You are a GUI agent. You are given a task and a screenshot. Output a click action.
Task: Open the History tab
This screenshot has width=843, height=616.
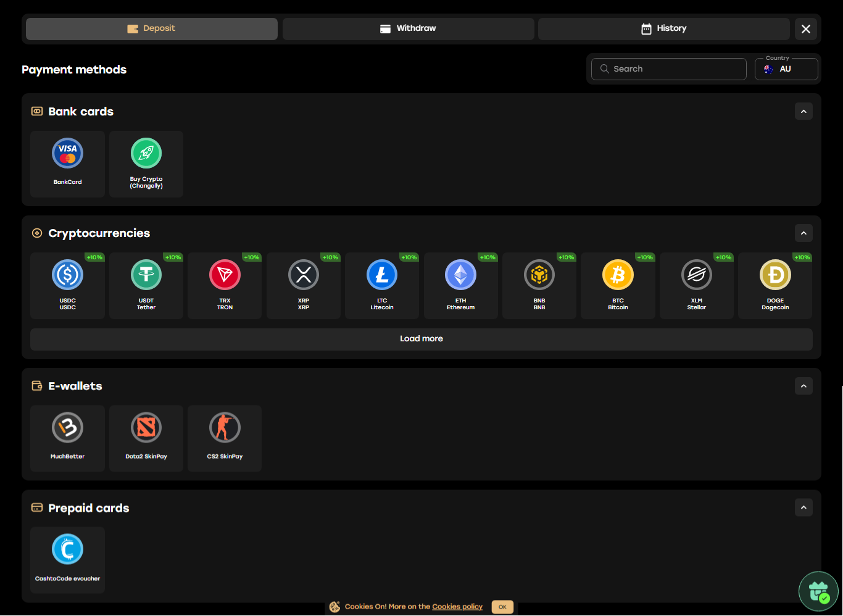663,28
